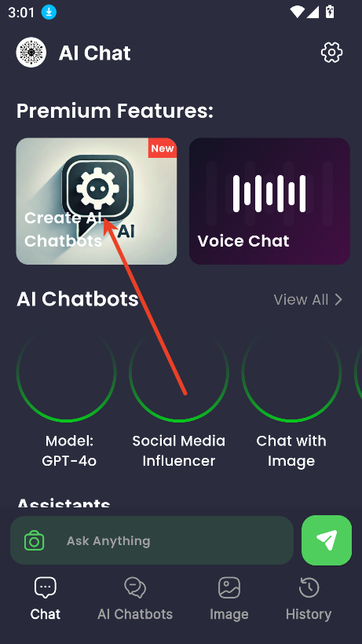Open the Voice Chat card
The height and width of the screenshot is (644, 362).
click(x=269, y=201)
